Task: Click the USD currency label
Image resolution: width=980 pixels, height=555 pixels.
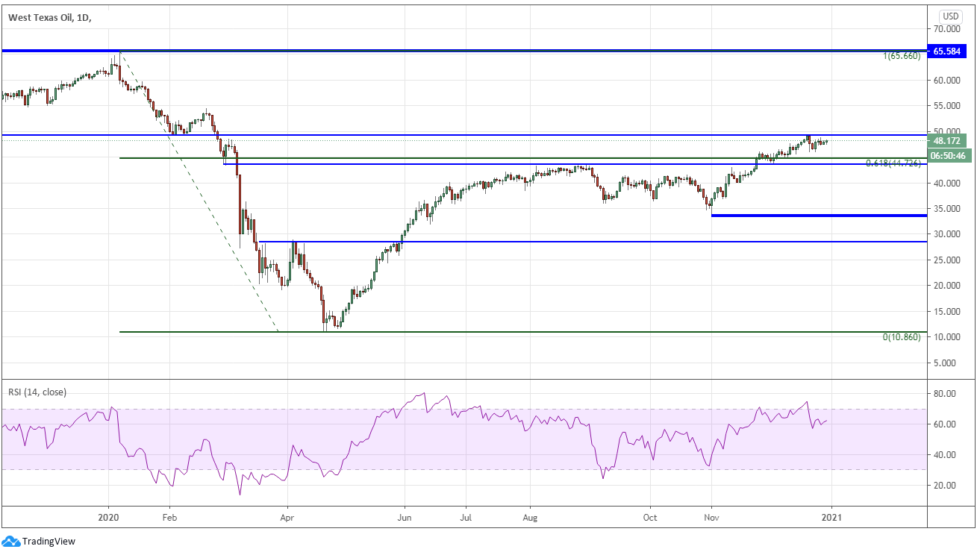Action: (x=950, y=16)
